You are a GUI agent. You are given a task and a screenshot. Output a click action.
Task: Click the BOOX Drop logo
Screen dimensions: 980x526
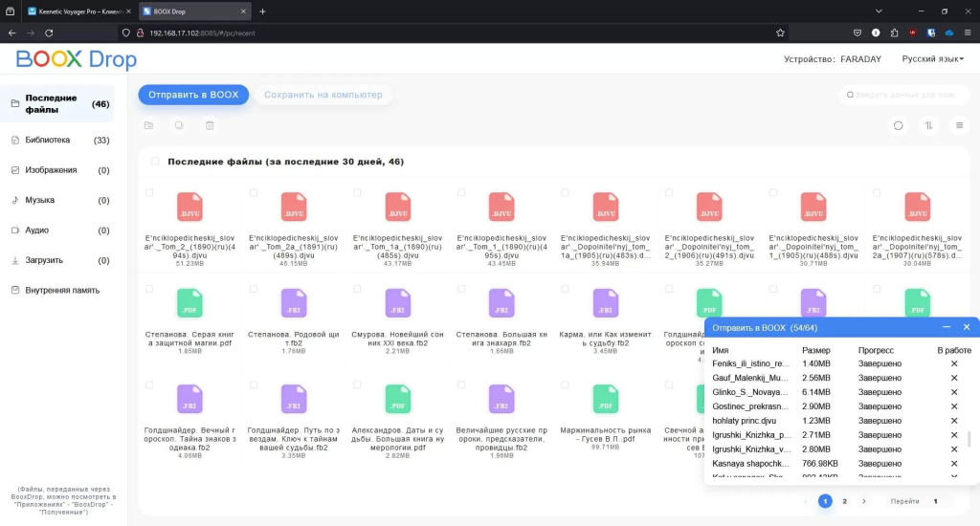click(x=77, y=59)
